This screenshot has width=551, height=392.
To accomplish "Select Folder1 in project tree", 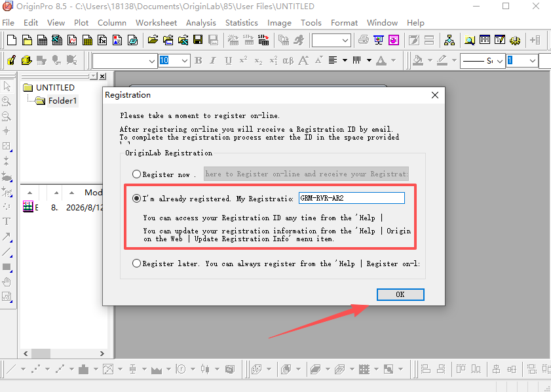I will (62, 101).
